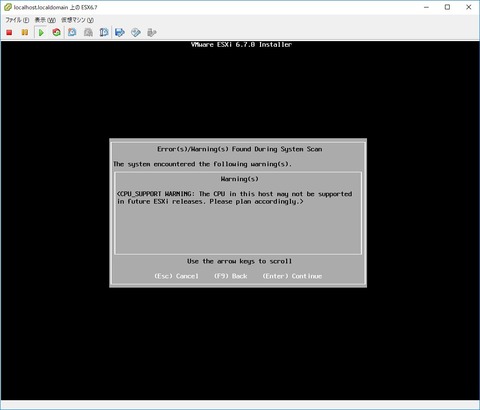Click 'Error(s)/Warning(s) Found During System Scan' title

click(239, 149)
